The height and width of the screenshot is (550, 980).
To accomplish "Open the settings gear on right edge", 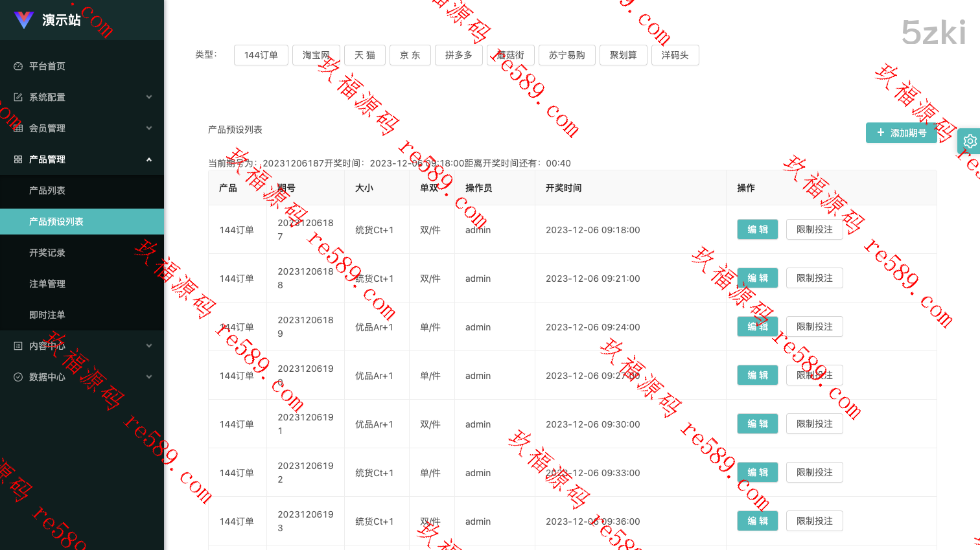I will [970, 141].
